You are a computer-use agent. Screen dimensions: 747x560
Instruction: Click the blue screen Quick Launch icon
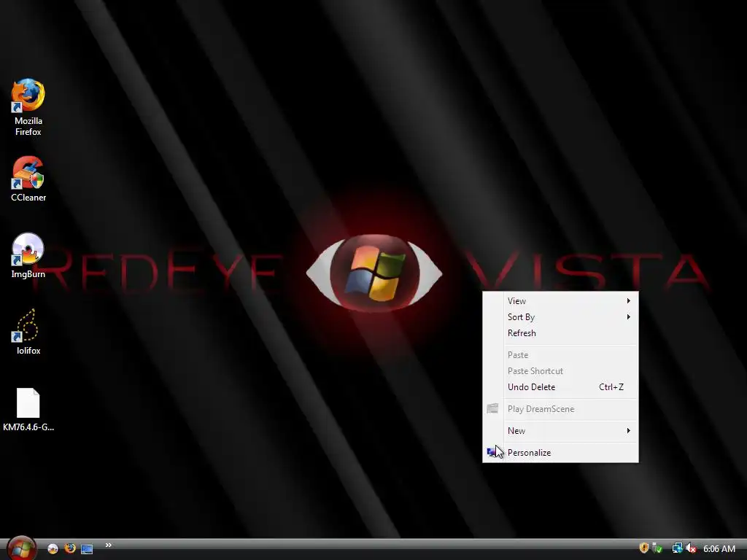tap(87, 549)
